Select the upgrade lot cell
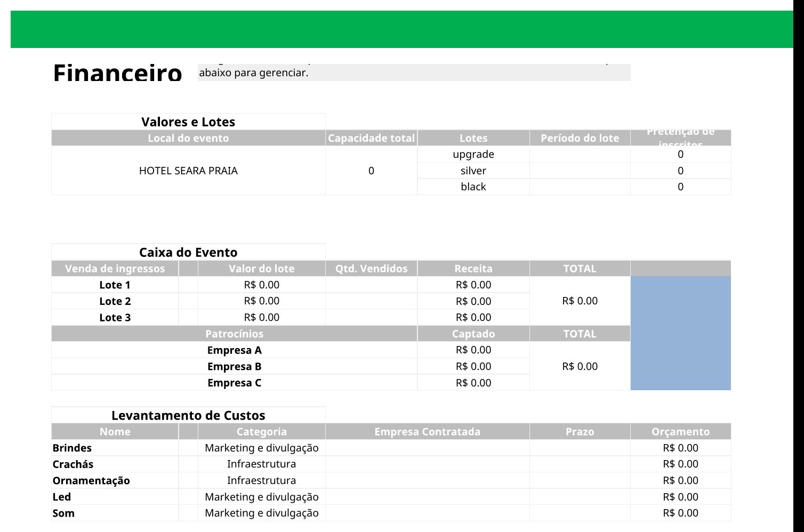The image size is (804, 532). tap(473, 154)
